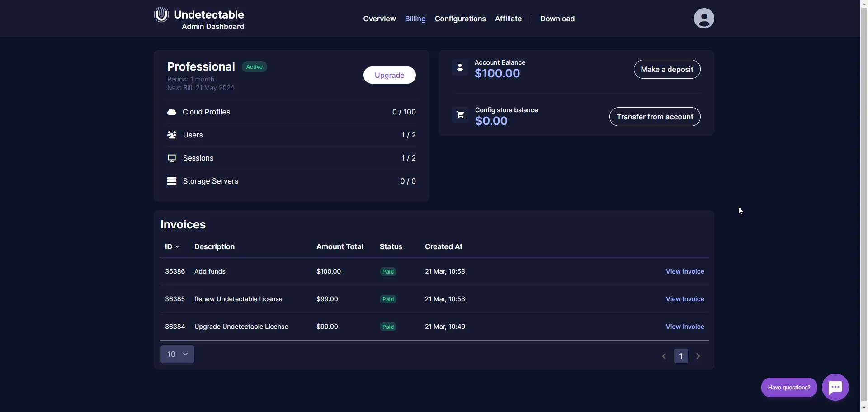The width and height of the screenshot is (868, 412).
Task: Select invoice ID 36384
Action: tap(175, 327)
